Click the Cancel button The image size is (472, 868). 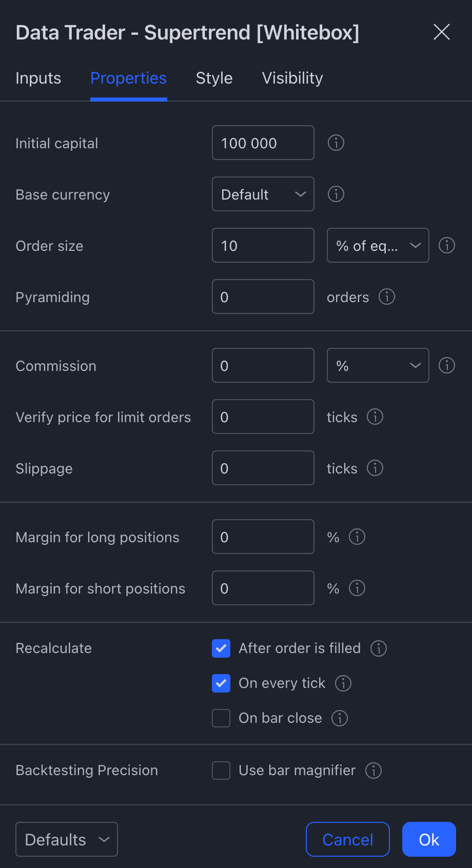348,839
